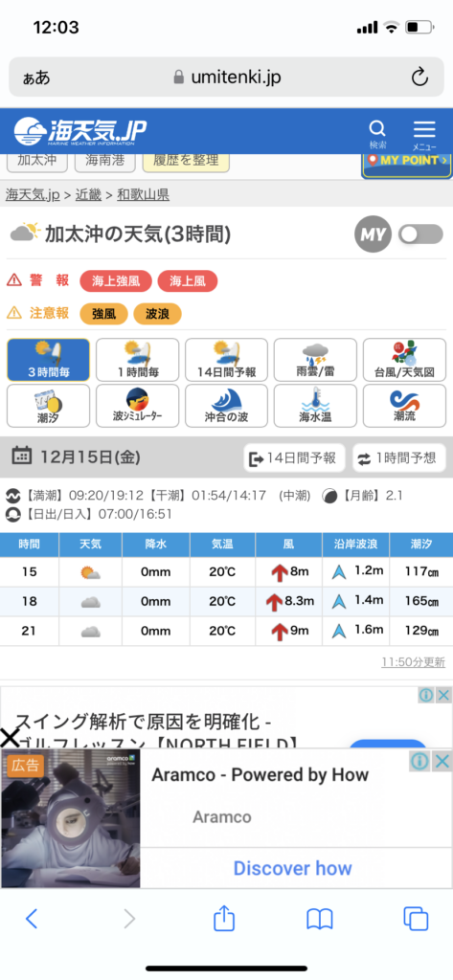Open the 波シミュレーター tile

[137, 406]
